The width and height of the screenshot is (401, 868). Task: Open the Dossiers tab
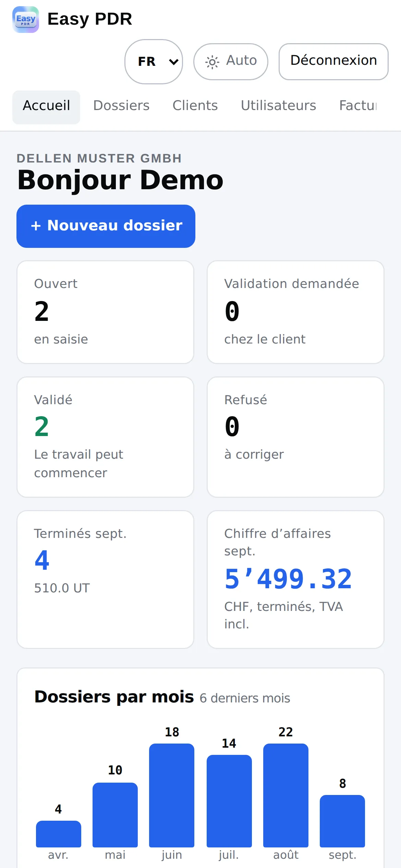click(x=121, y=106)
